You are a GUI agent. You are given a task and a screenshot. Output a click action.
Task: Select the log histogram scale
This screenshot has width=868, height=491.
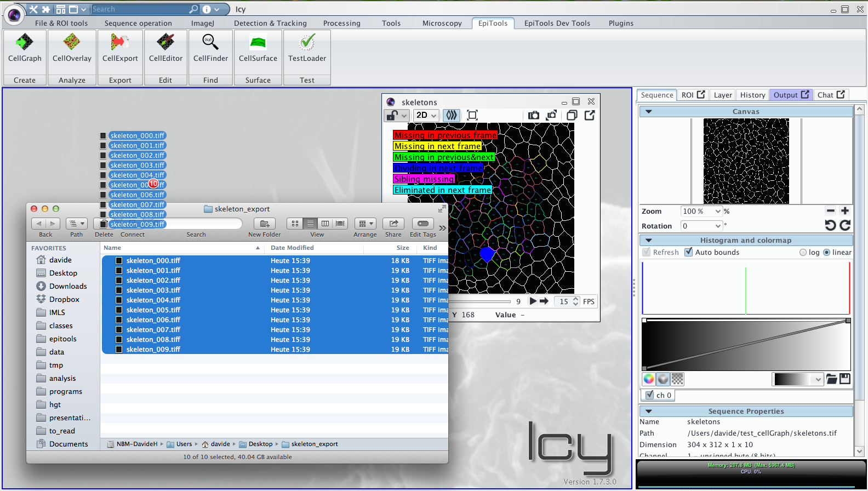pos(803,253)
